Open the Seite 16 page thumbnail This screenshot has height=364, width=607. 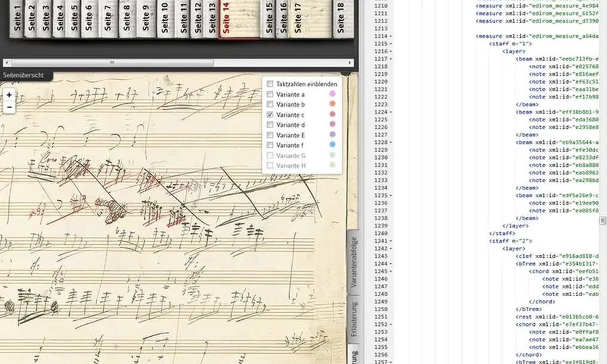tap(282, 19)
